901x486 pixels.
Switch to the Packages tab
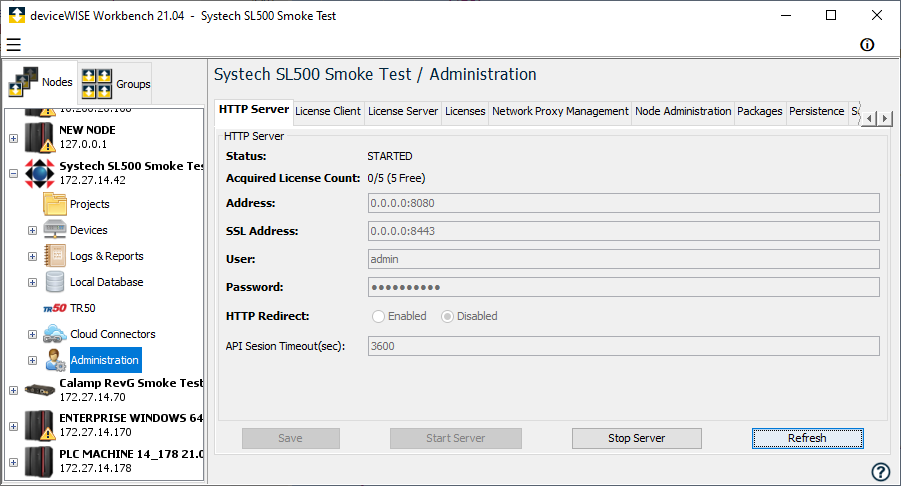pos(760,111)
